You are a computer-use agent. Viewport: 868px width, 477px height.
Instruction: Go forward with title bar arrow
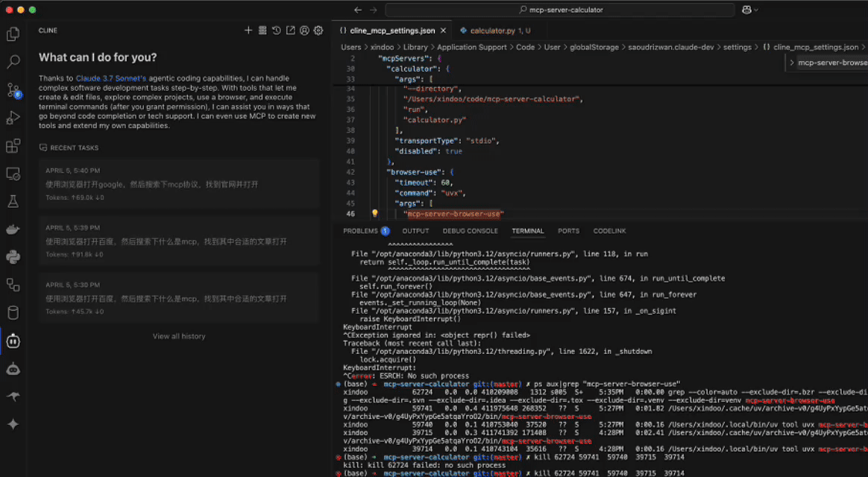[x=373, y=10]
